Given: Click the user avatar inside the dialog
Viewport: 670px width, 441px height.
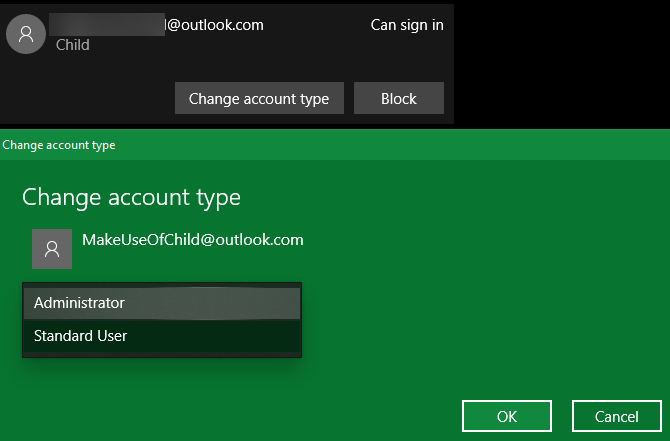Looking at the screenshot, I should pos(51,248).
